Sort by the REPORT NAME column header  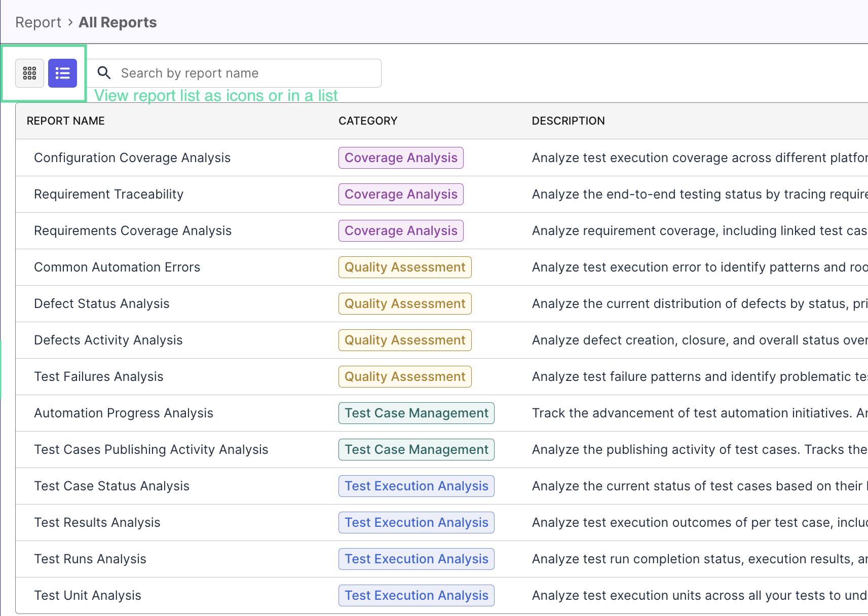(x=65, y=121)
